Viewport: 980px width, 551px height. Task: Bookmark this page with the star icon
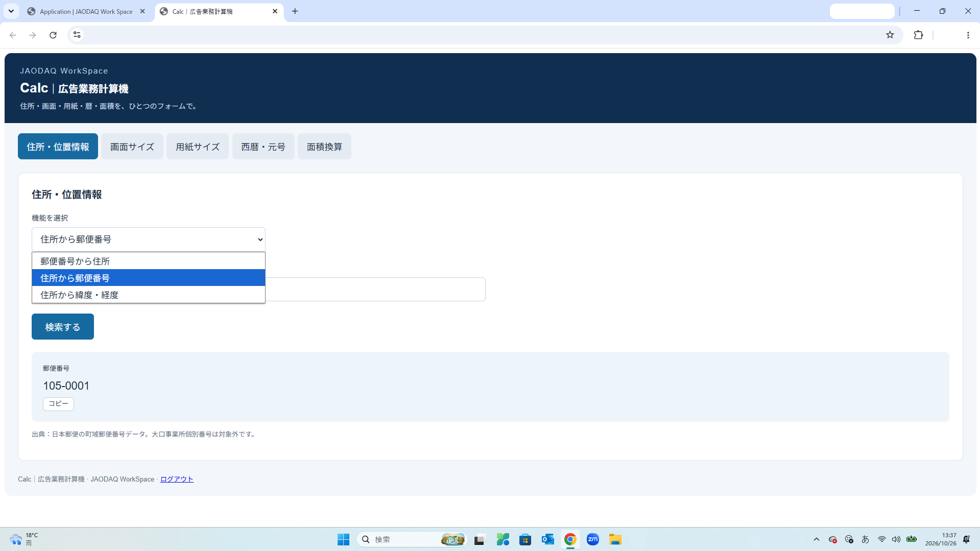[x=890, y=35]
